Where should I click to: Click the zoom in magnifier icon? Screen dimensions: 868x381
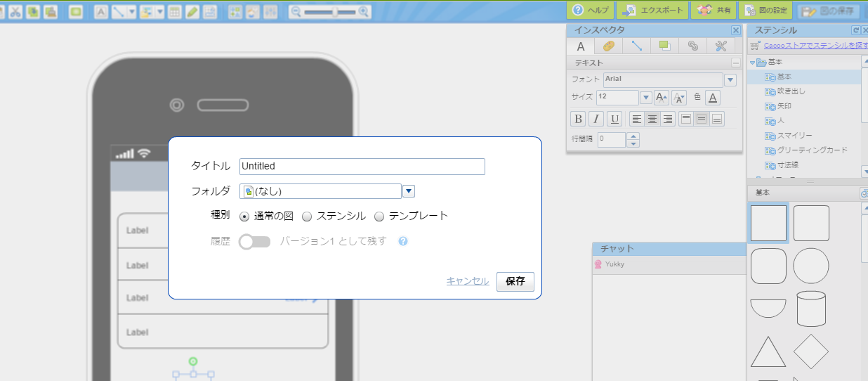363,11
